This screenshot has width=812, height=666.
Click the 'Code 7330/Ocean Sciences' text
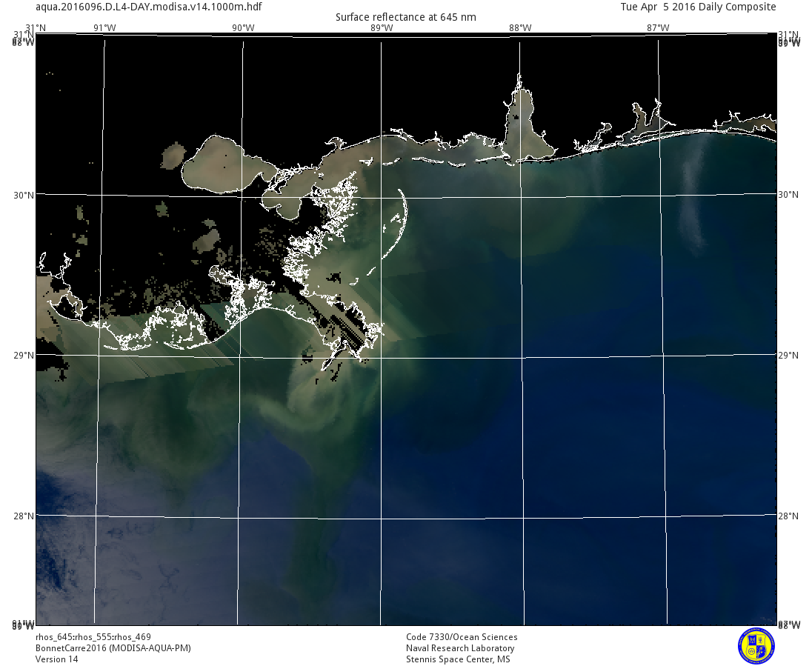(x=462, y=637)
